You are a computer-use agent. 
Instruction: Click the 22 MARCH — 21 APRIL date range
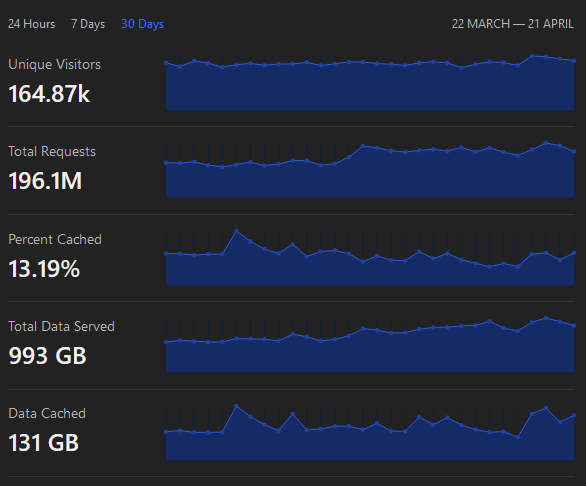(x=512, y=24)
